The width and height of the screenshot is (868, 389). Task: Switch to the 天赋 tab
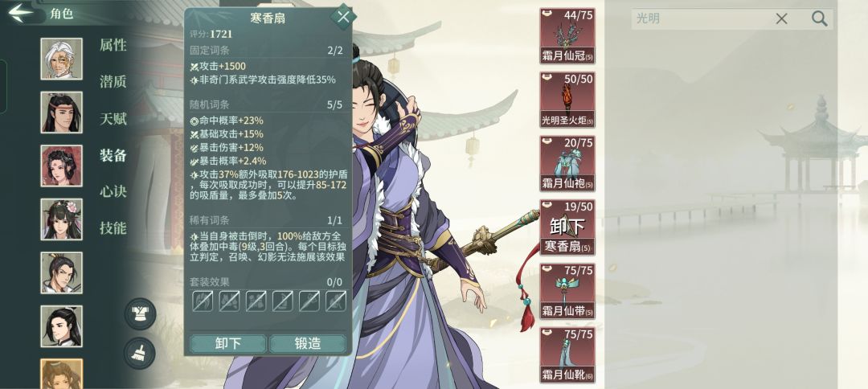click(x=113, y=118)
